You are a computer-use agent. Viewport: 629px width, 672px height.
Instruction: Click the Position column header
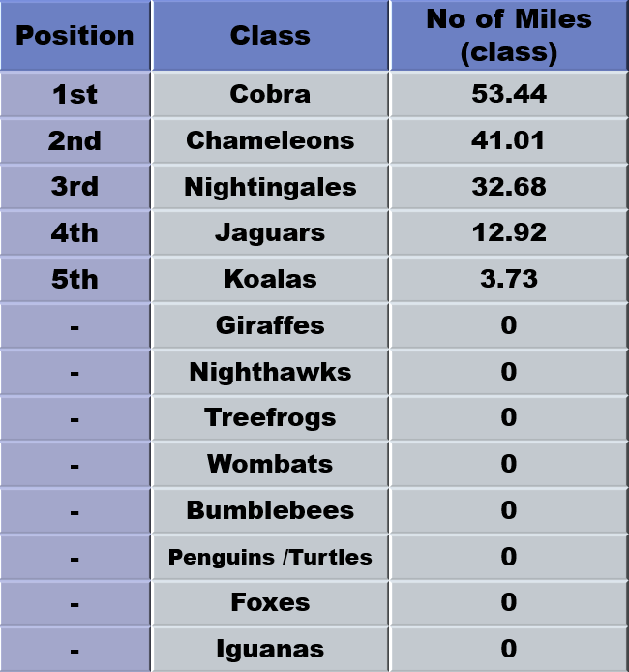75,36
